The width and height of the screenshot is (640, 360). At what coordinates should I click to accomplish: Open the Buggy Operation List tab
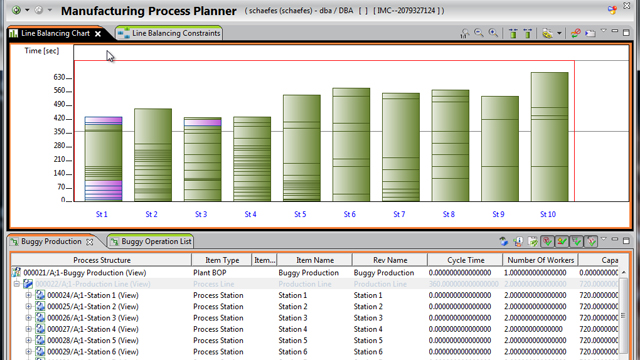coord(150,242)
